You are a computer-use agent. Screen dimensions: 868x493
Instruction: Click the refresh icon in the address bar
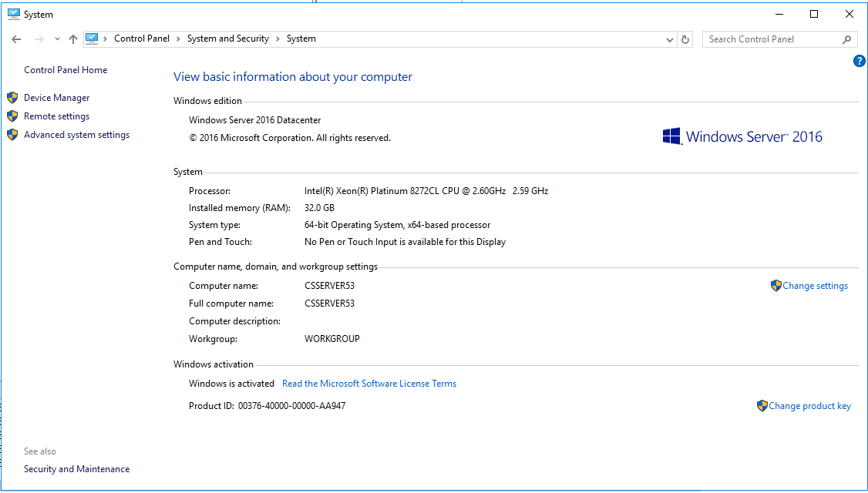point(685,39)
